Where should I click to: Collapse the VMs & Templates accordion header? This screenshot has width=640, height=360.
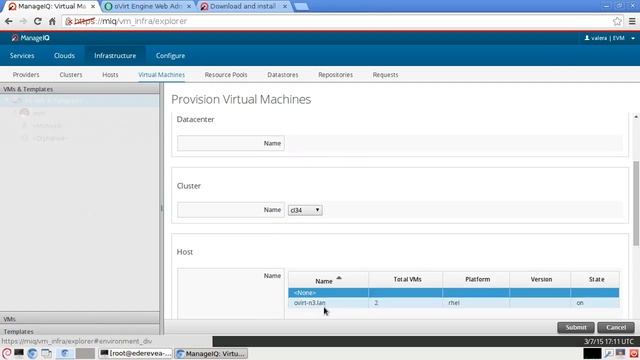click(x=80, y=89)
